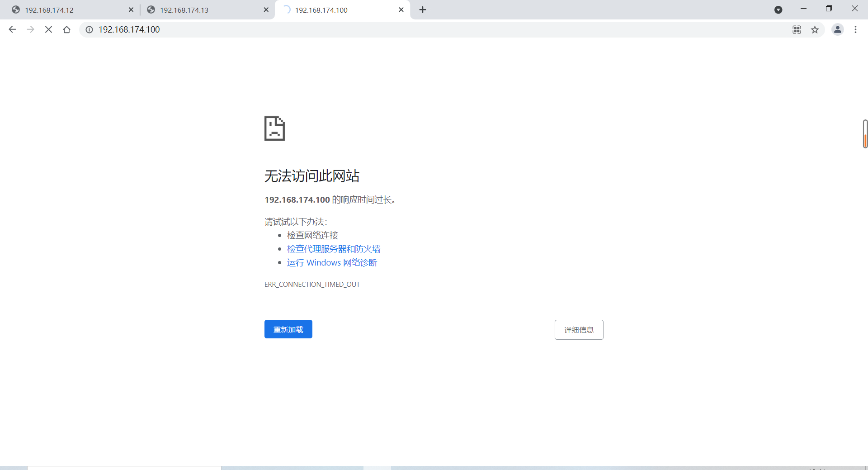Select the ERR_CONNECTION_TIMED_OUT error code text
Screen dimensions: 868x470
point(312,284)
